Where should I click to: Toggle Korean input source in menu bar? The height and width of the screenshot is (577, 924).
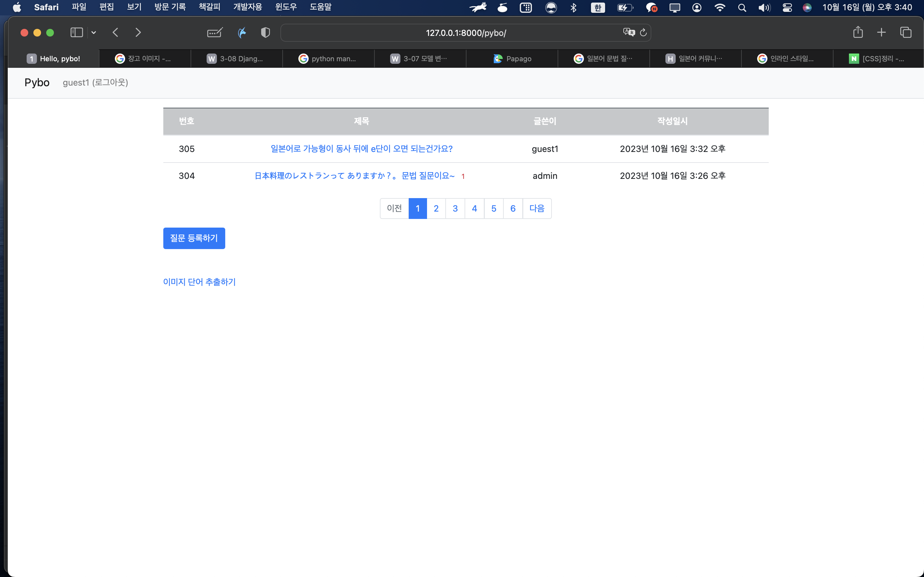pyautogui.click(x=597, y=8)
